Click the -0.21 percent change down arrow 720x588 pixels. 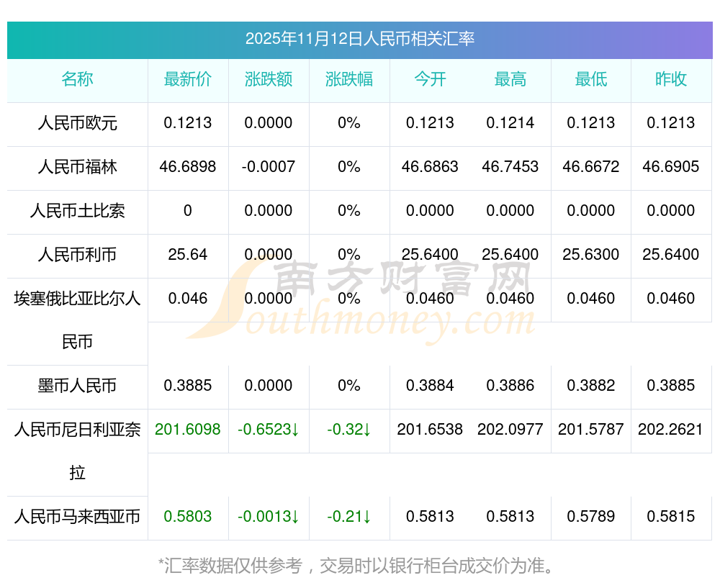pyautogui.click(x=349, y=516)
